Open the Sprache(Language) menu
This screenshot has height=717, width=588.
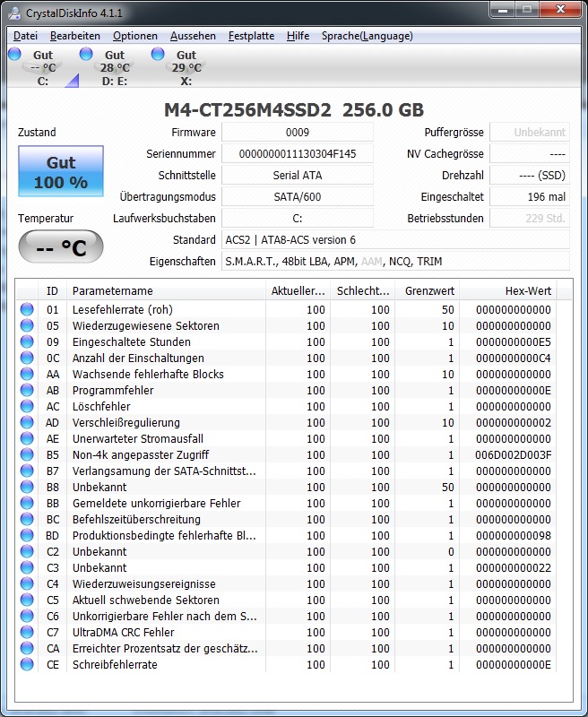coord(367,36)
